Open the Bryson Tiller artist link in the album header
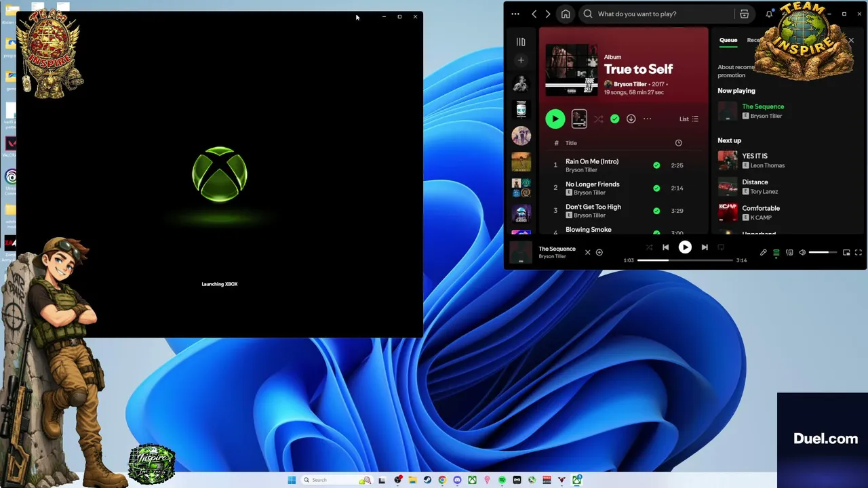 click(630, 84)
